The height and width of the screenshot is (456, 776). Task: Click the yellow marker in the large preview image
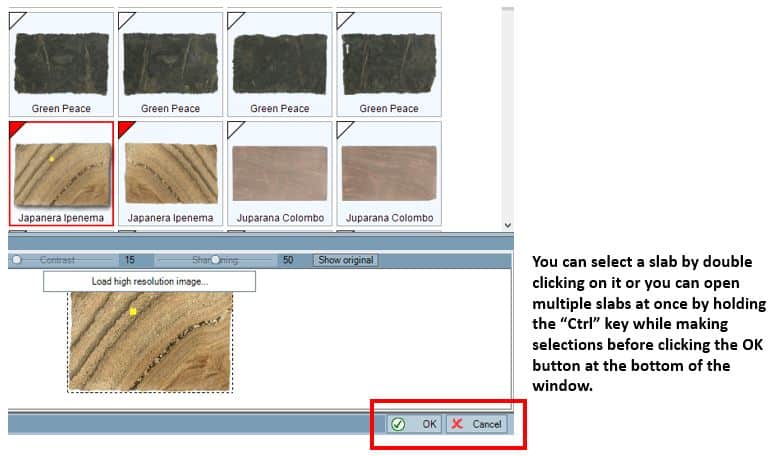(133, 312)
